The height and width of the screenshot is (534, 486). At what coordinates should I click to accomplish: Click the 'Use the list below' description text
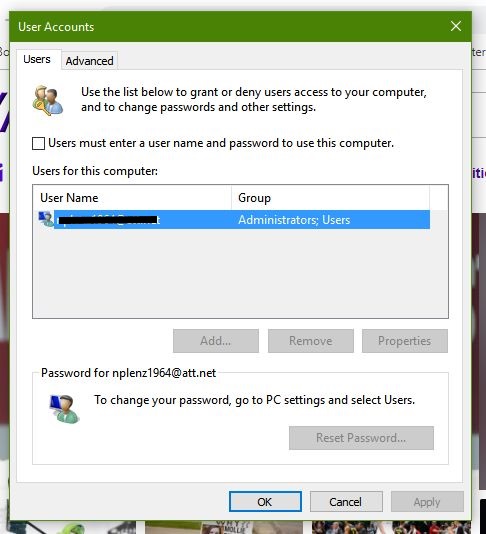pyautogui.click(x=254, y=99)
